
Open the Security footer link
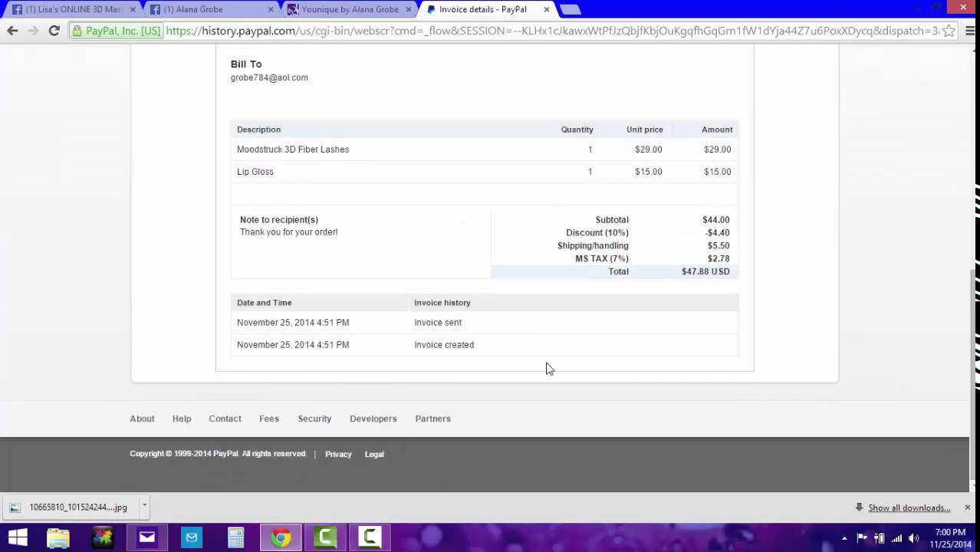click(x=314, y=419)
